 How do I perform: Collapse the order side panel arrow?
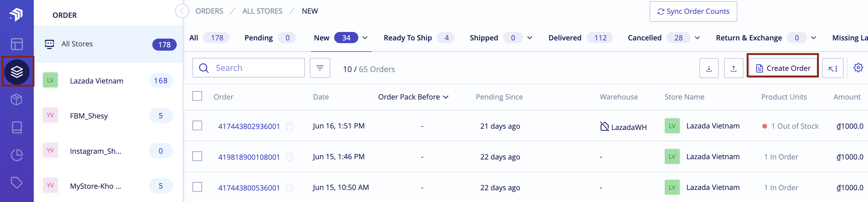click(182, 11)
